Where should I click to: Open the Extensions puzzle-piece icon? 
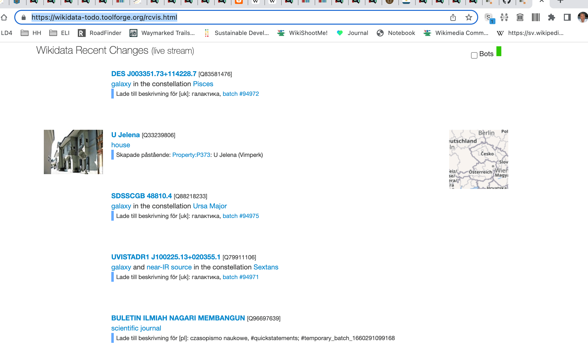(x=551, y=17)
